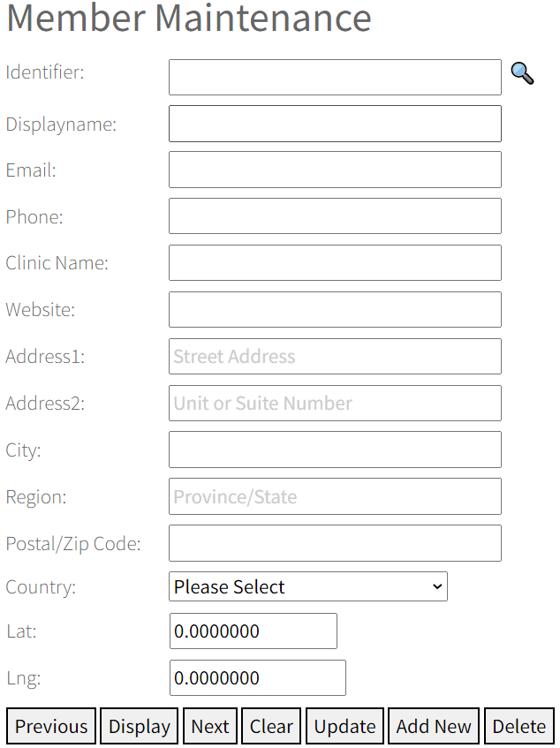Click the Province/State Region field
Image resolution: width=560 pixels, height=748 pixels.
pos(335,496)
